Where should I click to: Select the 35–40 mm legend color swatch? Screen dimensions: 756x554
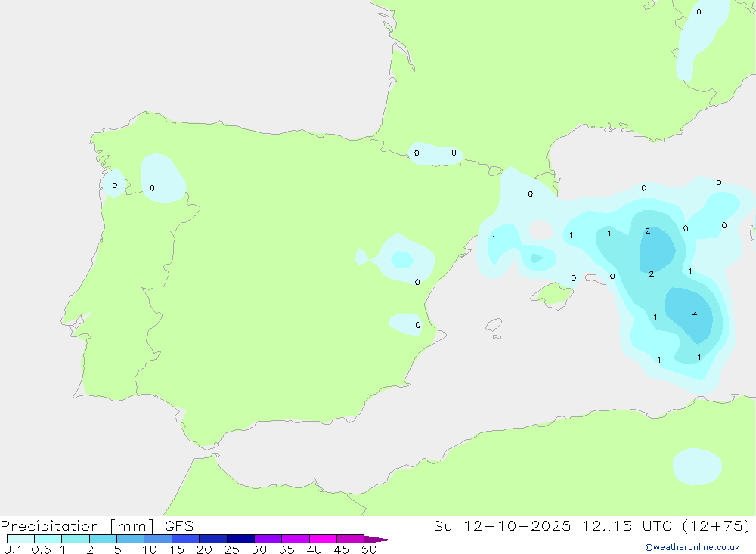(x=296, y=539)
